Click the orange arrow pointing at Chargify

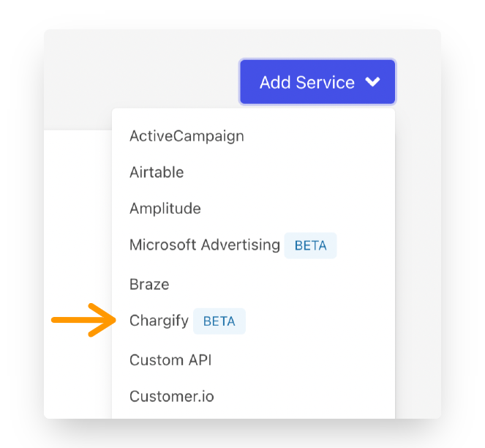[x=82, y=320]
